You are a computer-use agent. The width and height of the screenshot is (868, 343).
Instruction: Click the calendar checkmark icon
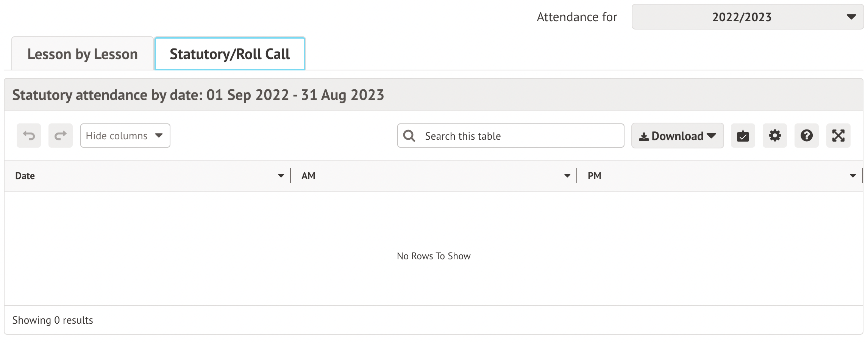tap(743, 136)
